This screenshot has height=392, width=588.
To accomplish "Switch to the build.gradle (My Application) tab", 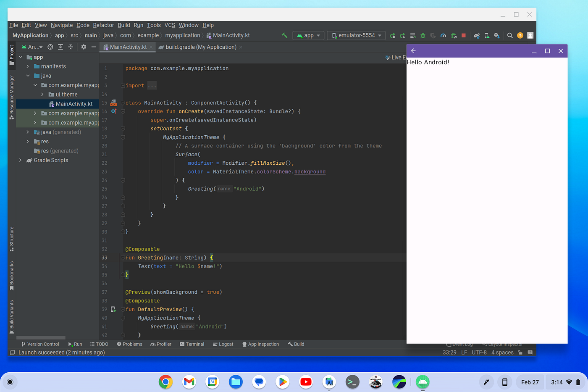I will click(x=198, y=47).
